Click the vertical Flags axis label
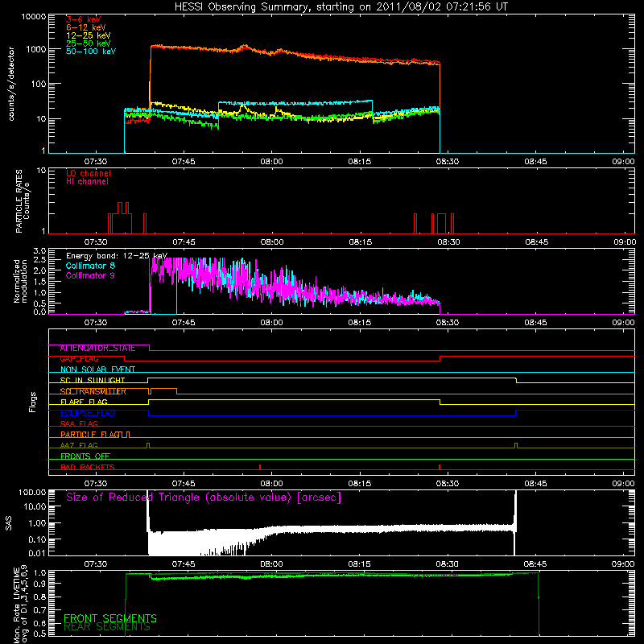Image resolution: width=644 pixels, height=644 pixels. (33, 402)
